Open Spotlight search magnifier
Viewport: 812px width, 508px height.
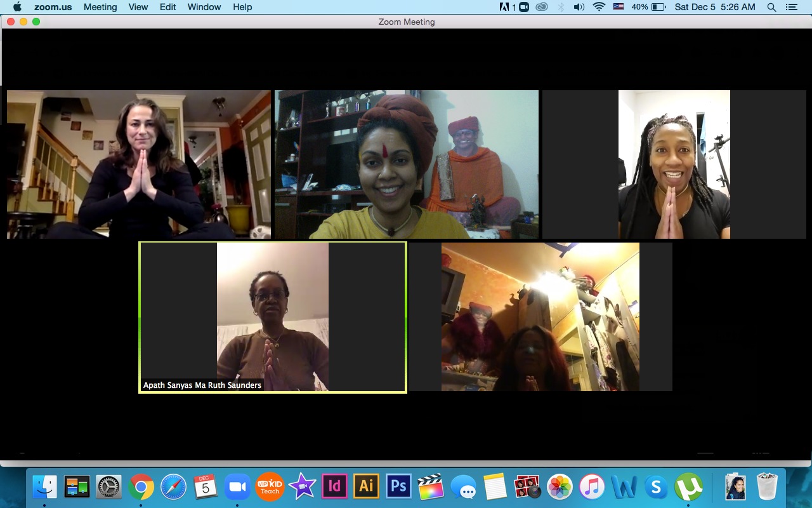(771, 7)
